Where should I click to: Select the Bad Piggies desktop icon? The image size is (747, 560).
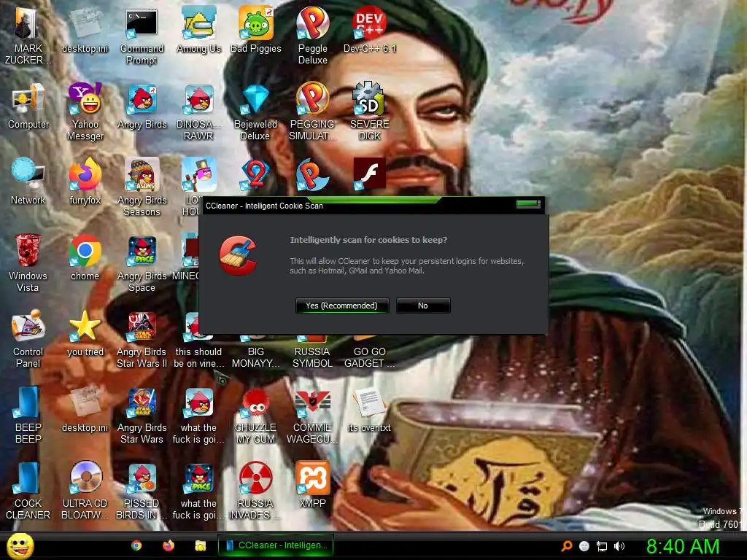click(x=256, y=31)
